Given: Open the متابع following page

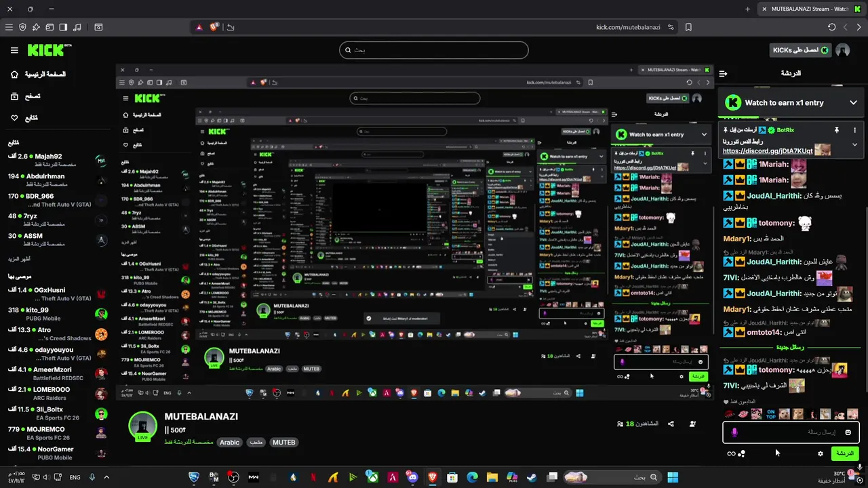Looking at the screenshot, I should tap(24, 118).
